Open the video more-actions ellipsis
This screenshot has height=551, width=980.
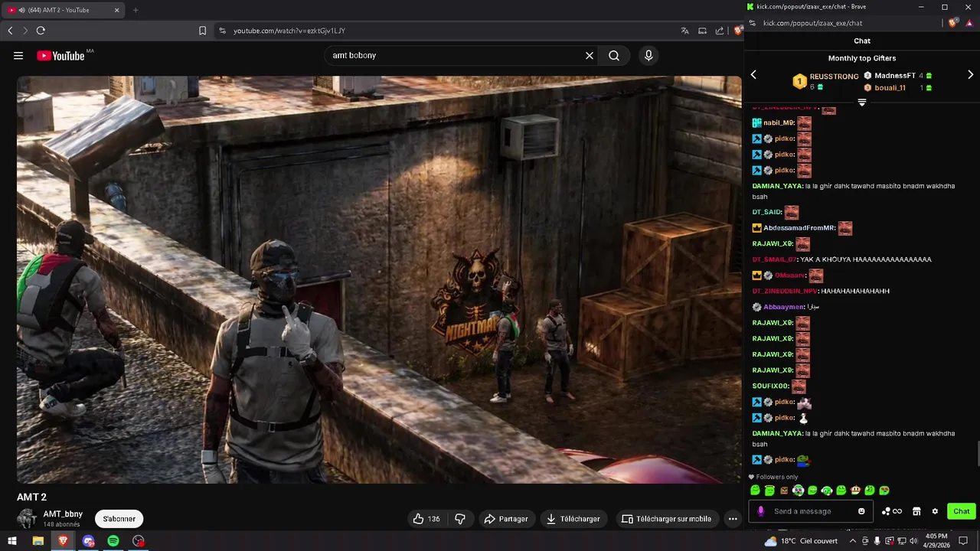click(x=733, y=519)
